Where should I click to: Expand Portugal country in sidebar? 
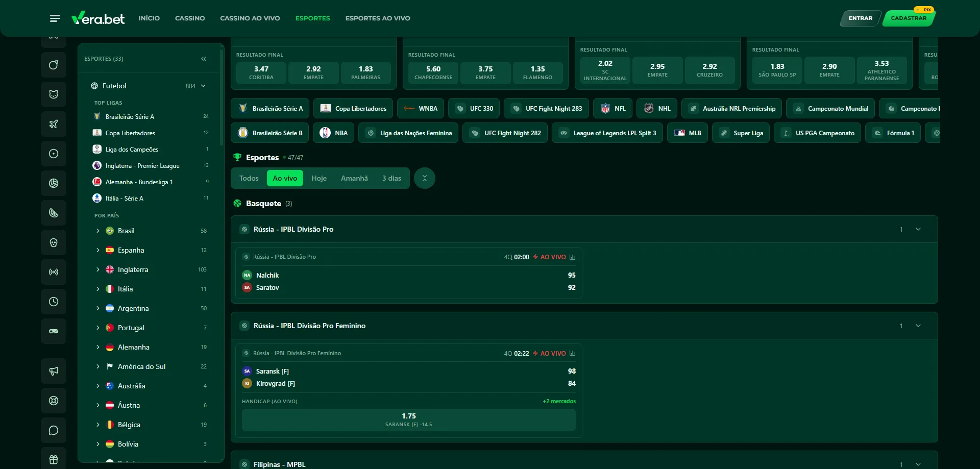98,328
